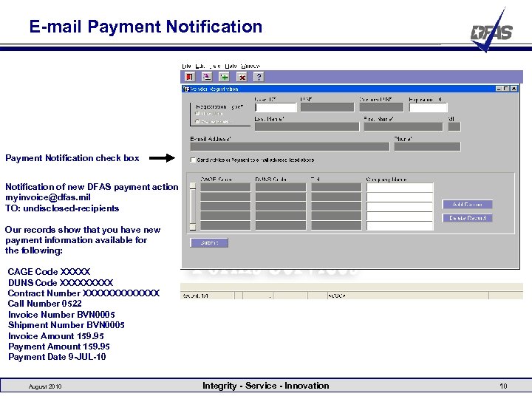
Task: Click the E-mail Payment Notification slide title
Action: point(146,27)
